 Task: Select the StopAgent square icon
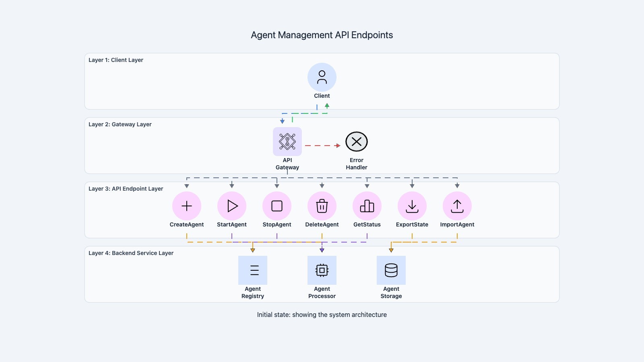(277, 206)
